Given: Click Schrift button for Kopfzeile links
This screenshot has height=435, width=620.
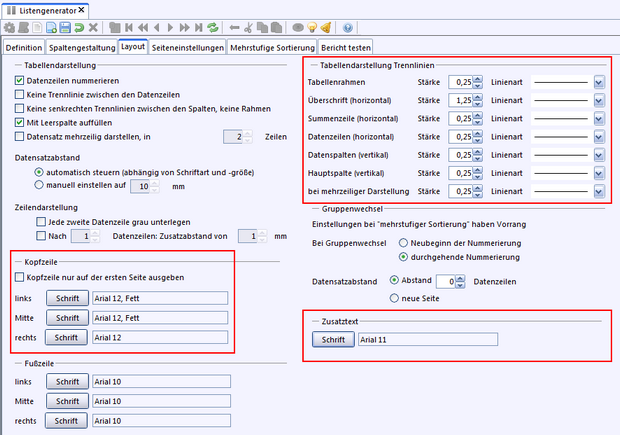Looking at the screenshot, I should [x=66, y=298].
